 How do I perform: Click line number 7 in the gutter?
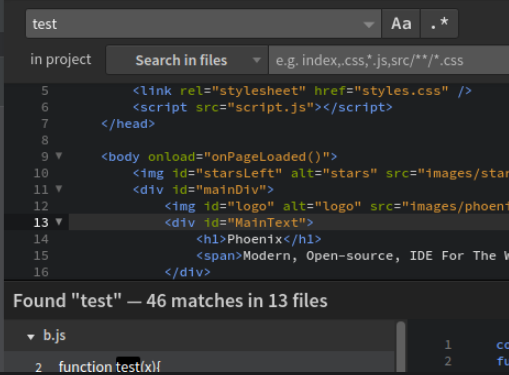coord(45,124)
